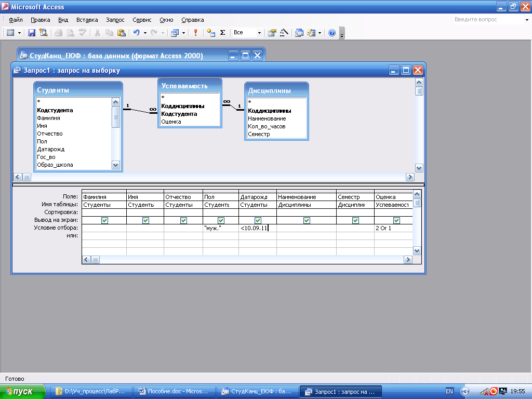Click the Print Preview icon
Image resolution: width=532 pixels, height=399 pixels.
[x=70, y=33]
